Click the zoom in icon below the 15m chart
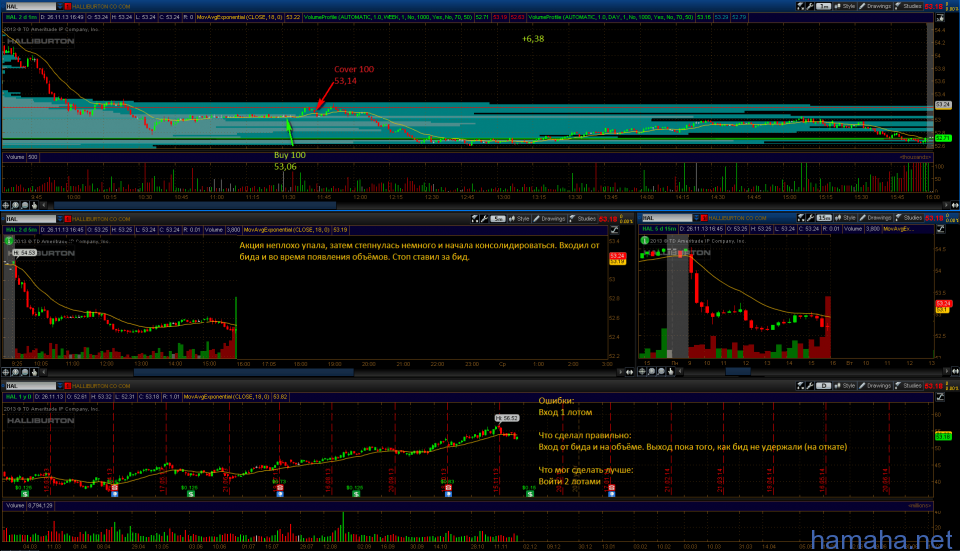960x551 pixels. (652, 371)
